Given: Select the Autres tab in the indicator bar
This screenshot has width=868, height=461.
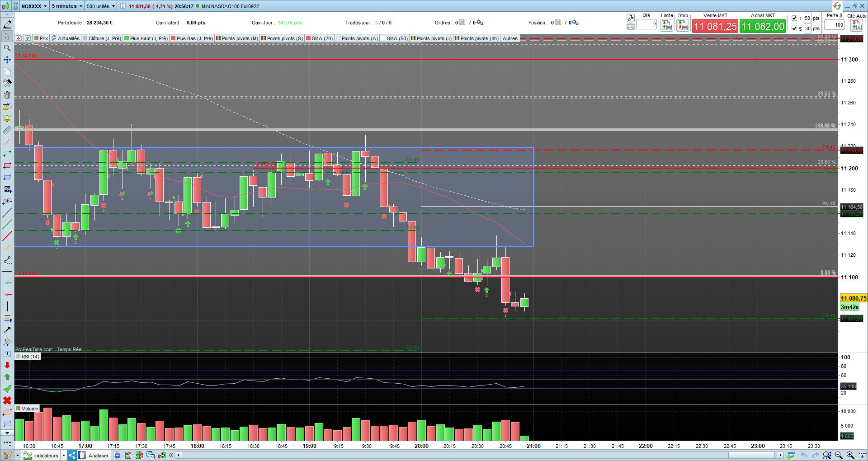Looking at the screenshot, I should click(x=510, y=38).
